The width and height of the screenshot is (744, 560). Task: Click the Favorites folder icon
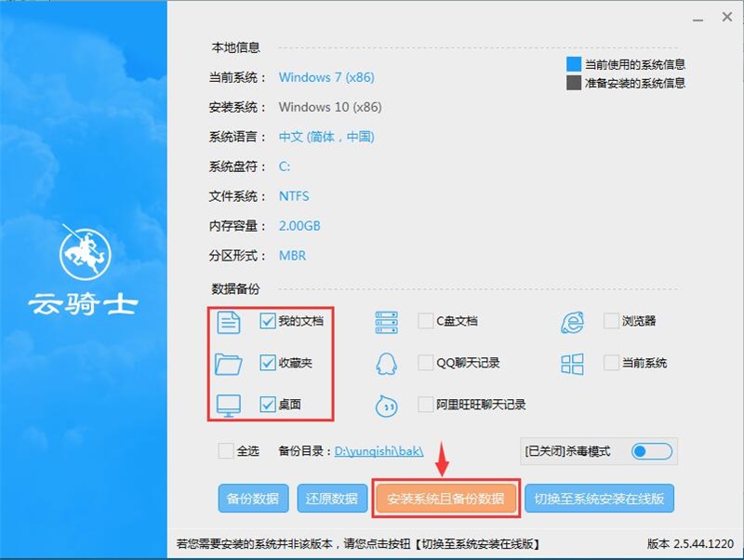click(228, 364)
